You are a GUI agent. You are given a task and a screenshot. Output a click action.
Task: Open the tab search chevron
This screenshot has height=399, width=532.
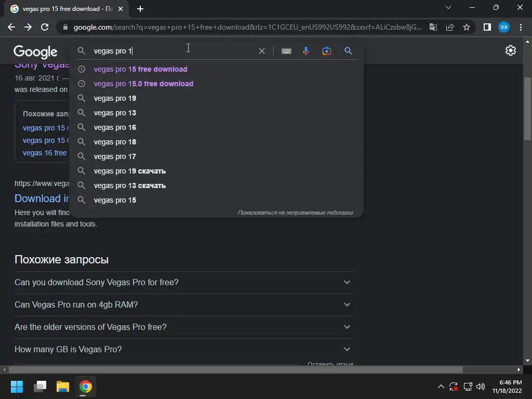pos(448,7)
